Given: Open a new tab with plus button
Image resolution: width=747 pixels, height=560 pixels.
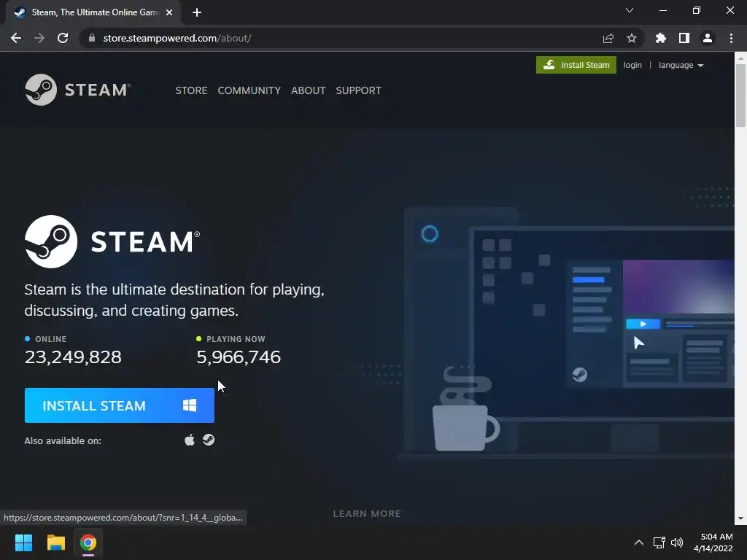Looking at the screenshot, I should (197, 12).
